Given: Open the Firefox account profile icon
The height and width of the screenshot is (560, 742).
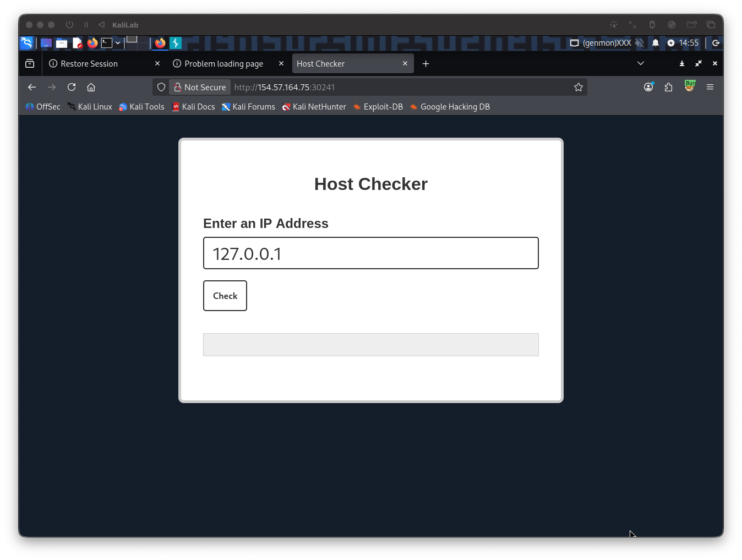Looking at the screenshot, I should point(648,87).
